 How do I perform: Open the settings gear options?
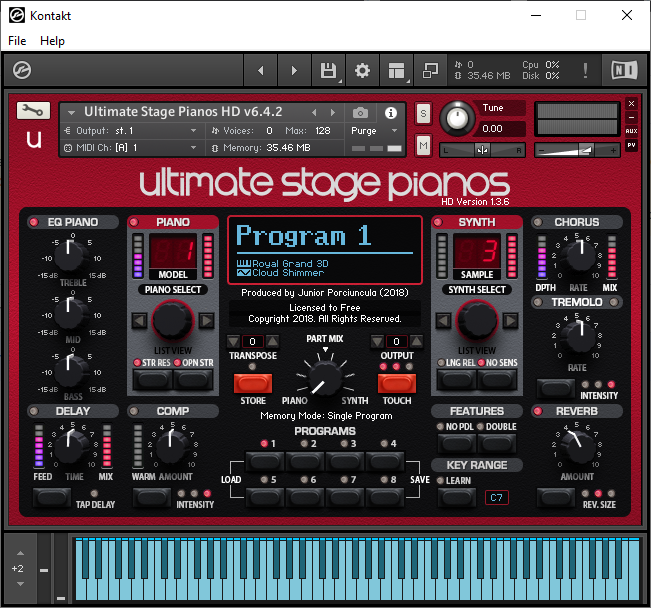click(362, 70)
